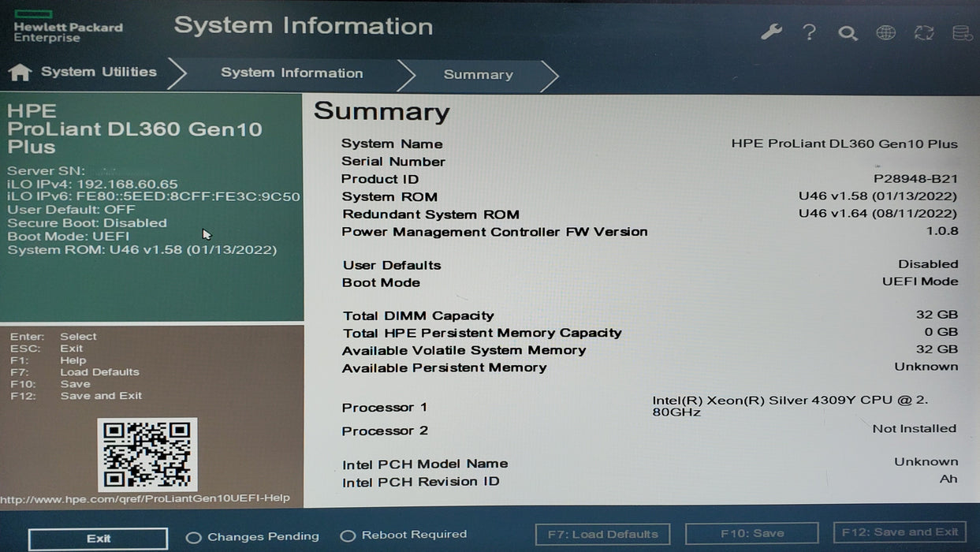Viewport: 980px width, 552px height.
Task: Click Processor 2 Not Installed value
Action: [914, 428]
